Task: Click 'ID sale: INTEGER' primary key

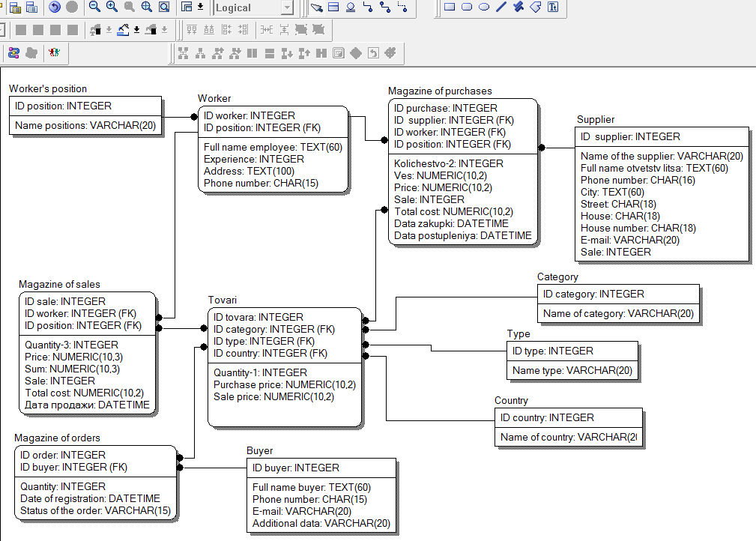Action: coord(64,301)
